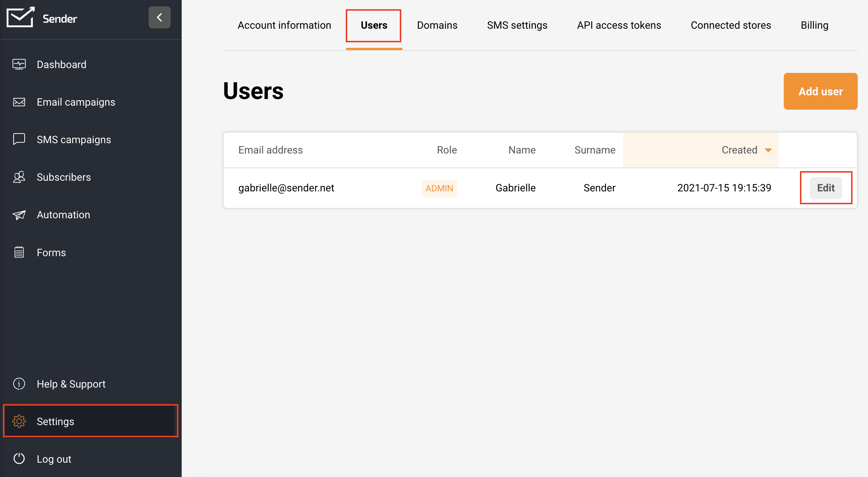Viewport: 868px width, 477px height.
Task: Switch to the Domains tab
Action: pos(437,25)
